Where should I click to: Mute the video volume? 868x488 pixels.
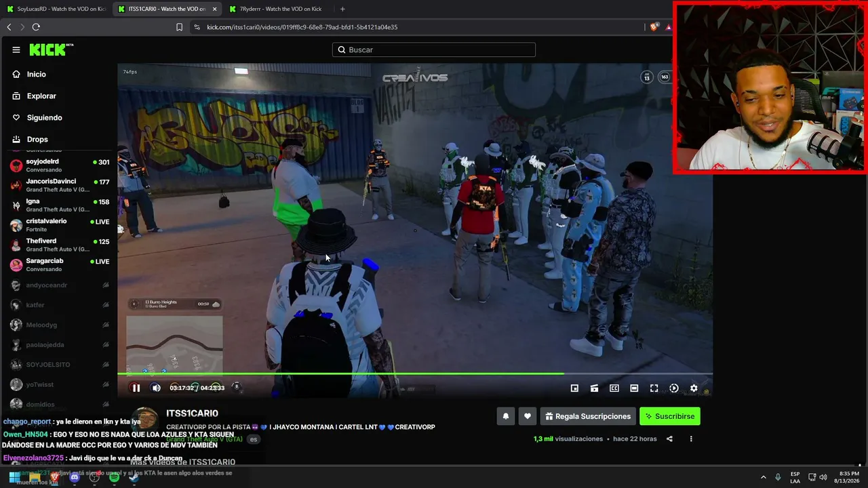pos(156,388)
